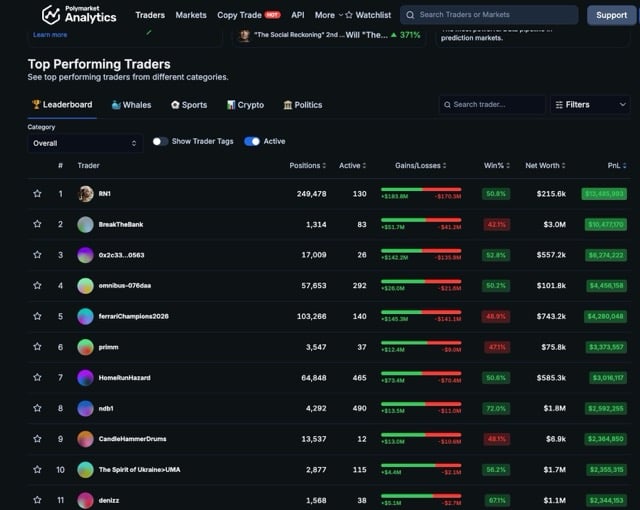Star trader omnibus-076daa

pyautogui.click(x=37, y=285)
